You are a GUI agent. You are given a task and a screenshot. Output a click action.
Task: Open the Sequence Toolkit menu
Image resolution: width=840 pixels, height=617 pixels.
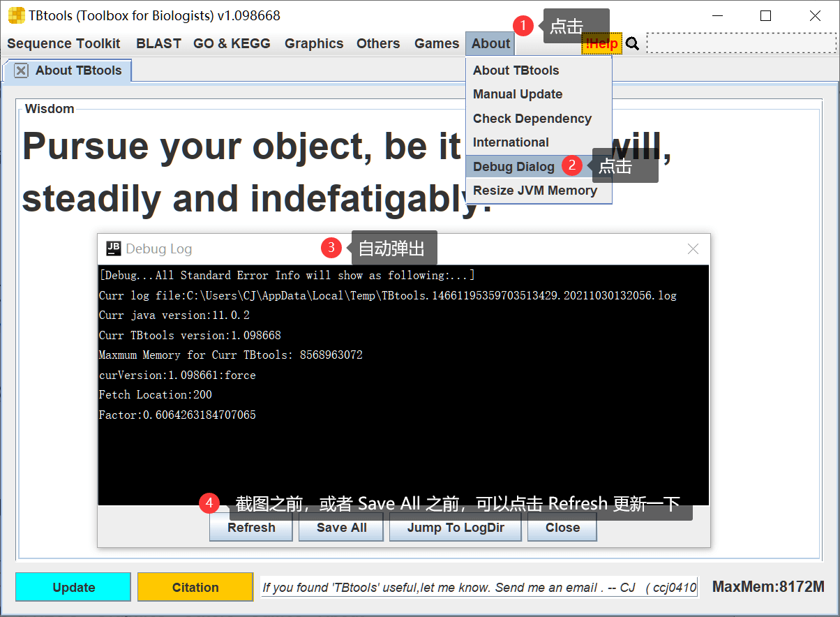click(x=63, y=43)
